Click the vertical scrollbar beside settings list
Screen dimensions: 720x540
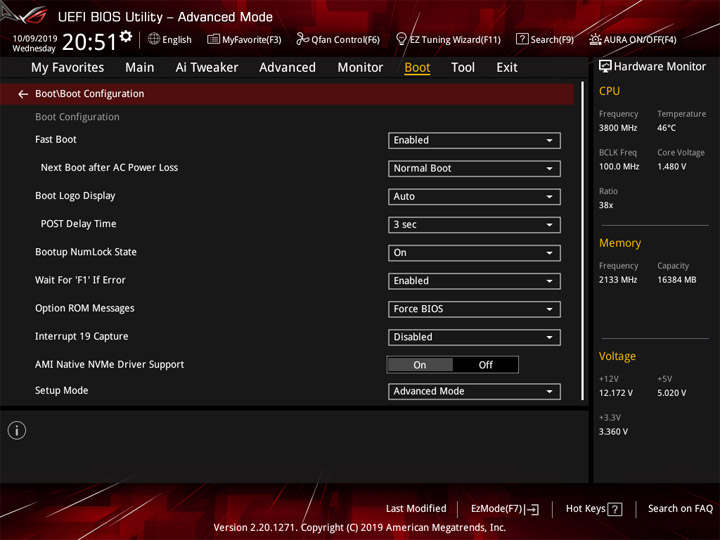(582, 241)
